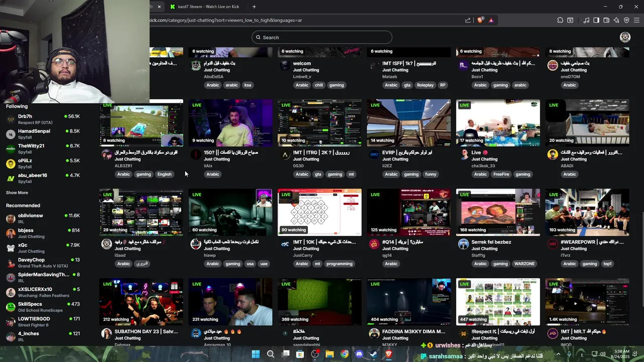
Task: Open TheWitty21 channel in sidebar
Action: coord(43,149)
